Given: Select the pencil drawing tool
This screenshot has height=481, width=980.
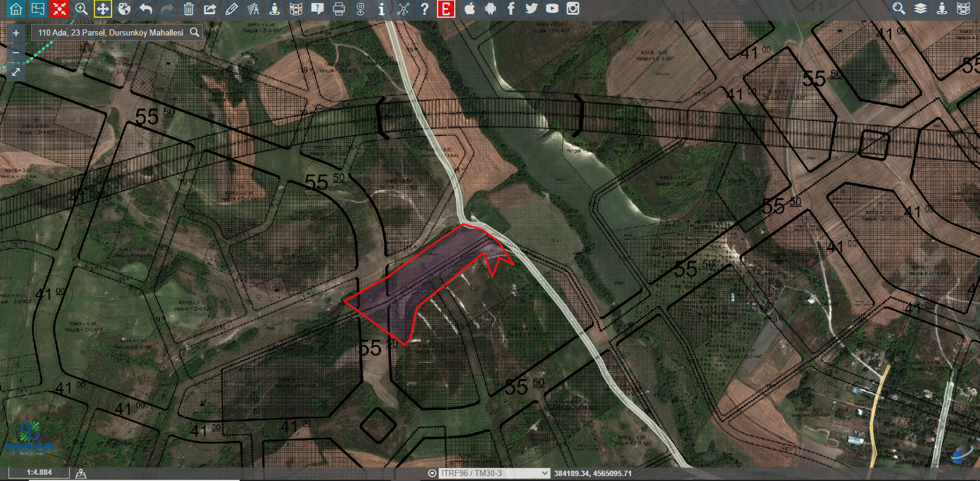Looking at the screenshot, I should pyautogui.click(x=231, y=9).
